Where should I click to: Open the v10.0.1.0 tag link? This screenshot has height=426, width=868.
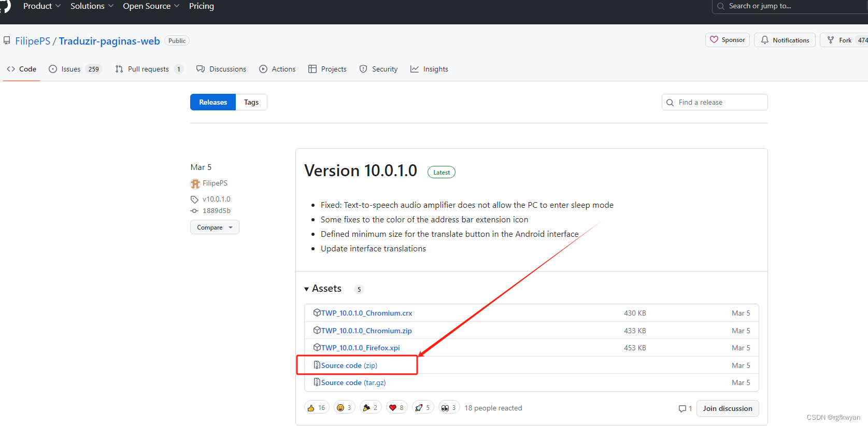click(x=216, y=199)
